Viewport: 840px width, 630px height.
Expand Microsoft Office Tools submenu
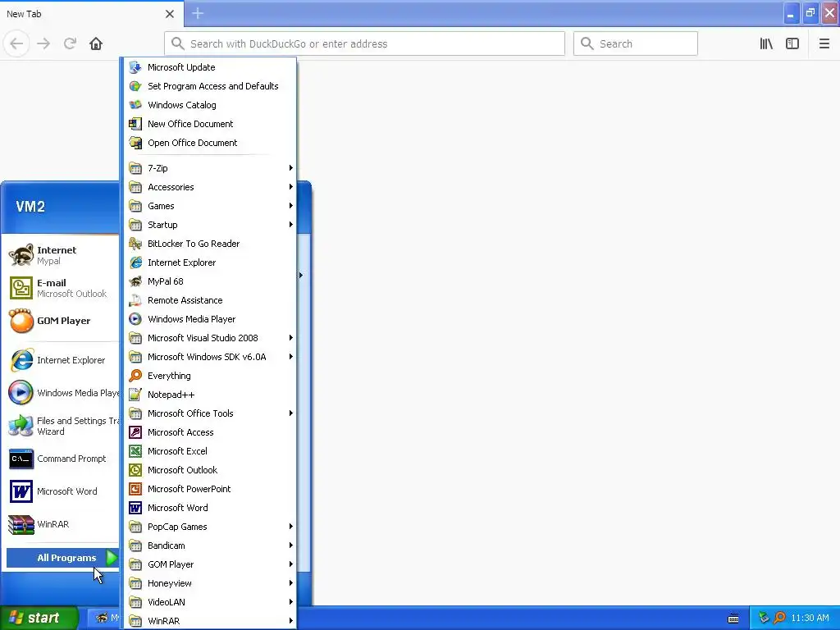[210, 413]
